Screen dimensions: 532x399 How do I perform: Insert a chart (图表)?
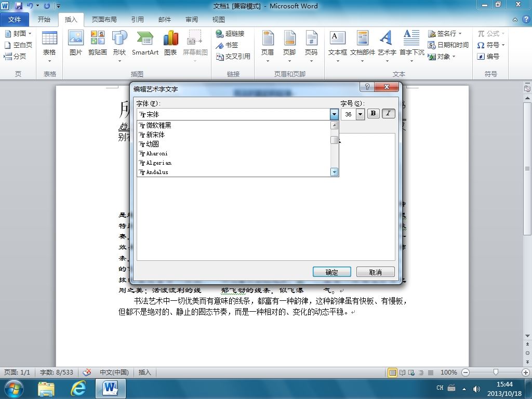[170, 43]
